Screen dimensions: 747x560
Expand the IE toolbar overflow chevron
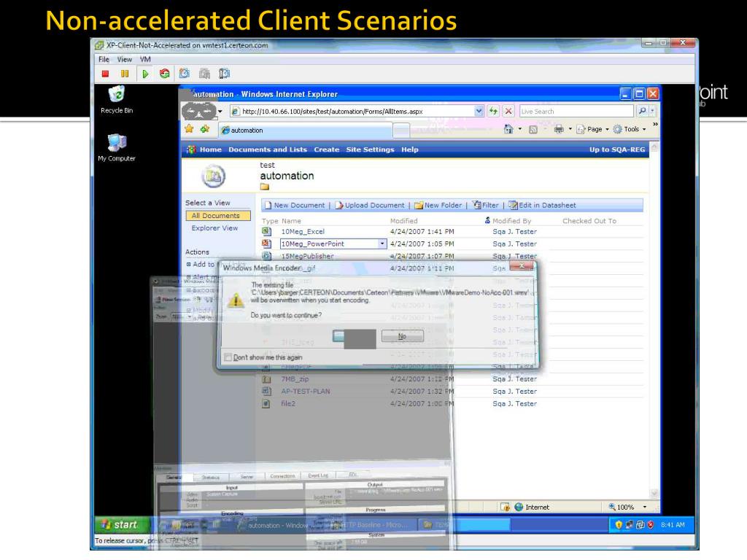click(656, 124)
